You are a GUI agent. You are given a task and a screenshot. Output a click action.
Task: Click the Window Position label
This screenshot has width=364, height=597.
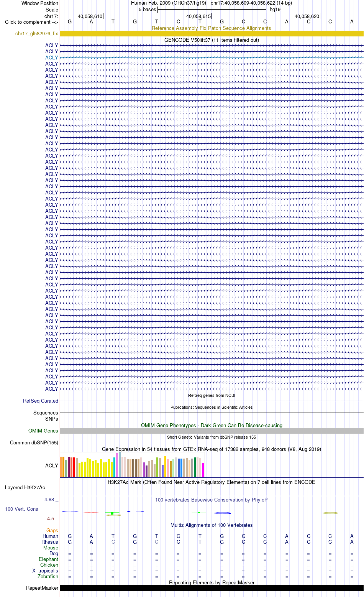coord(40,3)
